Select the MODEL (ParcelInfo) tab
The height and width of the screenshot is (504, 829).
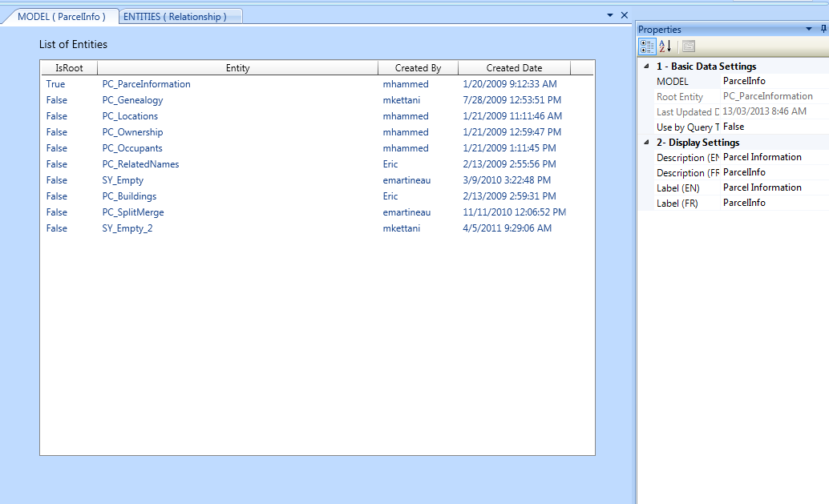(62, 17)
